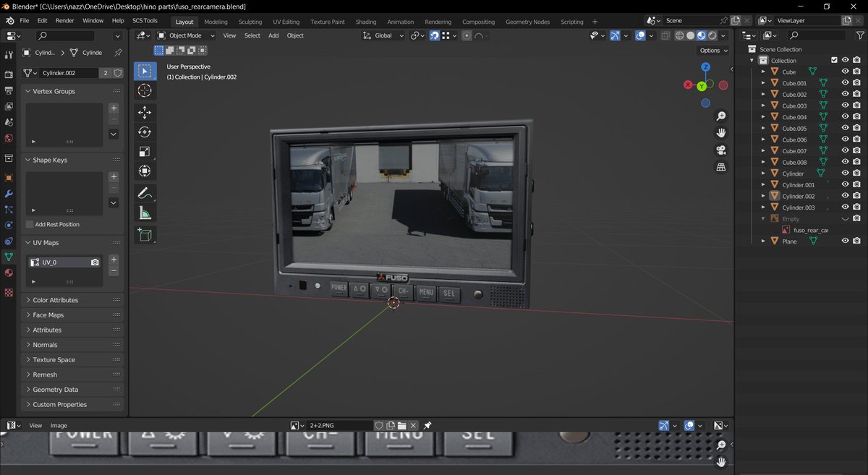Switch to Material Preview shading mode
The height and width of the screenshot is (475, 868).
[701, 35]
